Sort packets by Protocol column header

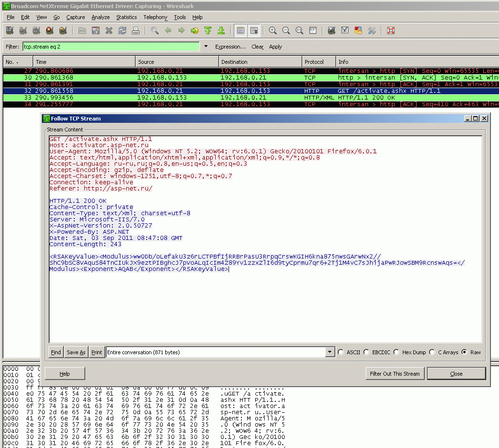tap(319, 62)
